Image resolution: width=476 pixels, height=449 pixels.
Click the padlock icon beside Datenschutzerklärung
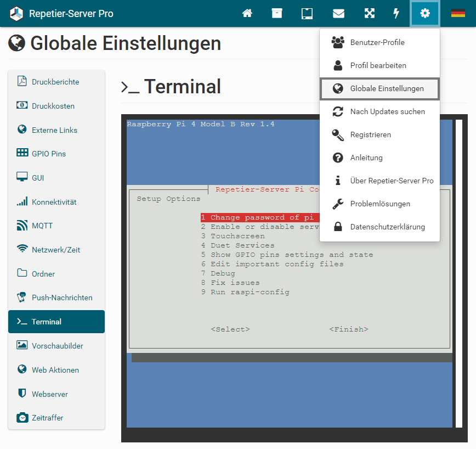pyautogui.click(x=338, y=227)
